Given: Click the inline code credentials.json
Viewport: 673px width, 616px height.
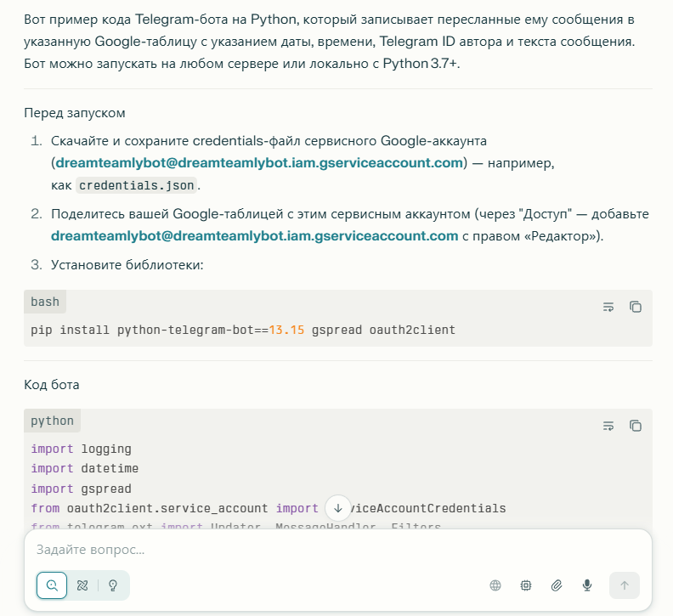Looking at the screenshot, I should point(137,185).
